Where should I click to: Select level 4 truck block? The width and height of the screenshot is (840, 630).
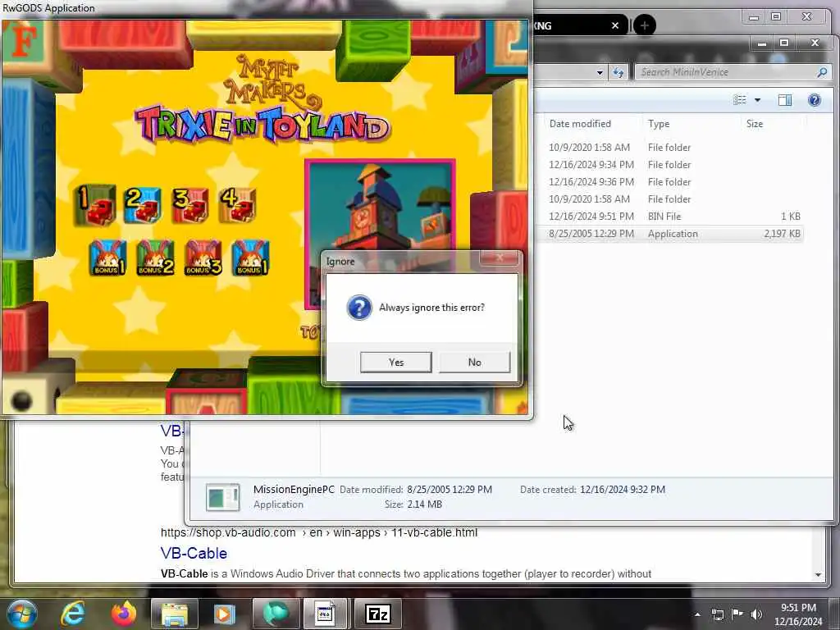[x=237, y=204]
